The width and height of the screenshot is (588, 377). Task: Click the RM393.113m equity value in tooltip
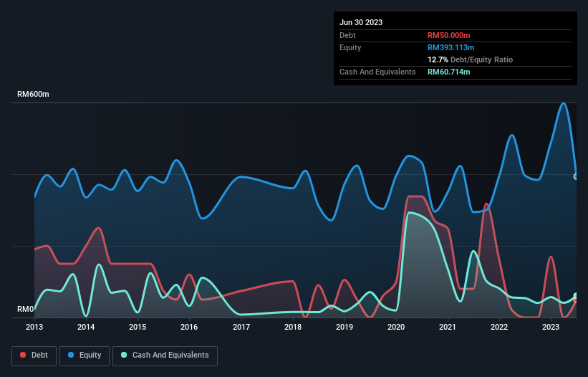click(x=450, y=47)
